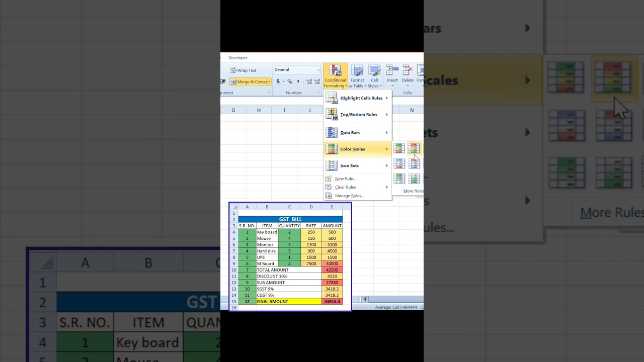Click the 44816.4 amount cell

332,302
